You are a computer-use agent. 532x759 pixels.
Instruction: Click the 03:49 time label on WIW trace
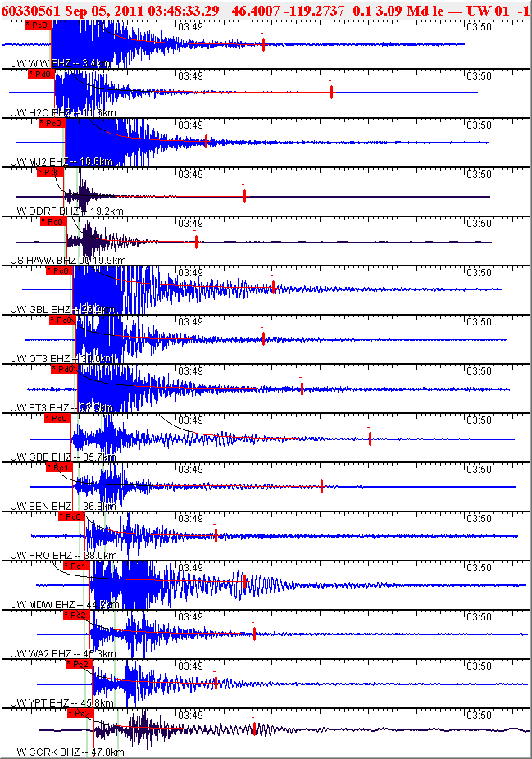point(191,27)
